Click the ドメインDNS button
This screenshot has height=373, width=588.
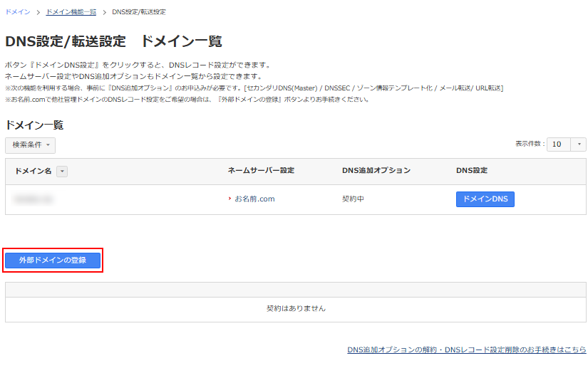pyautogui.click(x=485, y=199)
